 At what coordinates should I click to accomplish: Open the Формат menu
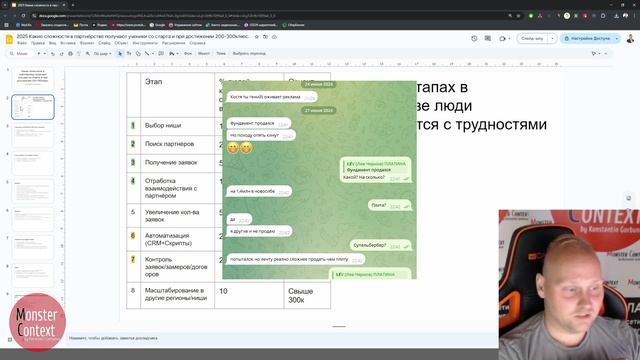tap(87, 43)
